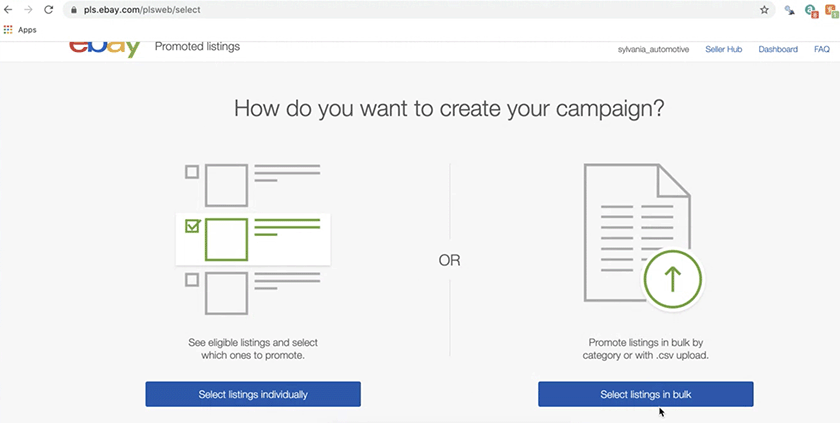Image resolution: width=840 pixels, height=423 pixels.
Task: Click Select listings individually button
Action: 253,394
